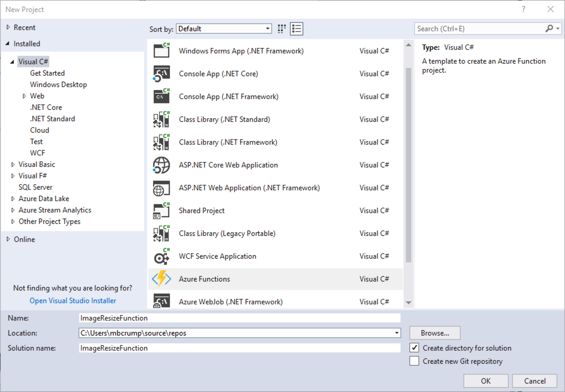Expand the Online section
Image resolution: width=565 pixels, height=392 pixels.
[x=8, y=239]
